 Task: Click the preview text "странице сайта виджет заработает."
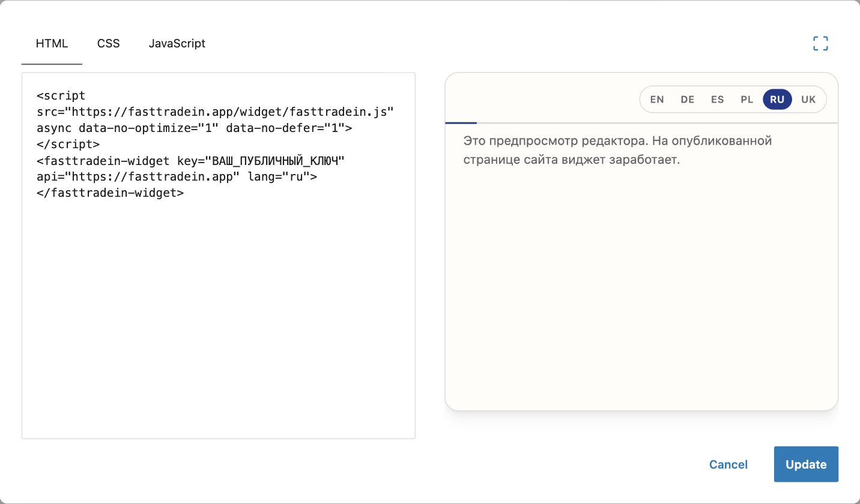[572, 161]
